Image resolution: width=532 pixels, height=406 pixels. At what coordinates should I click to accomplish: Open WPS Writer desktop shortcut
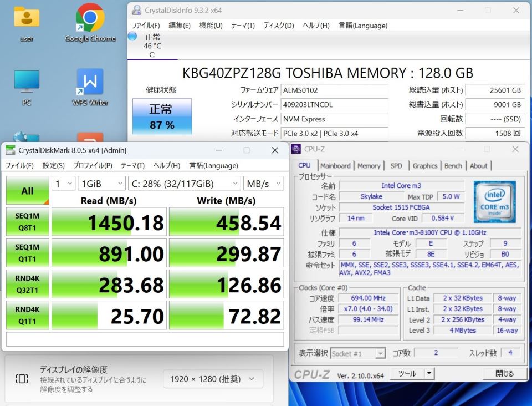90,88
